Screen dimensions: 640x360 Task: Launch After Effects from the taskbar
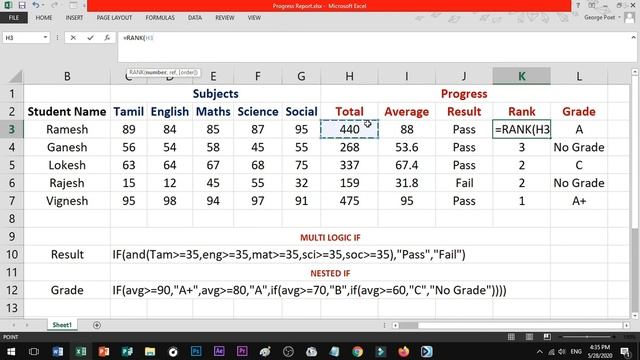219,351
